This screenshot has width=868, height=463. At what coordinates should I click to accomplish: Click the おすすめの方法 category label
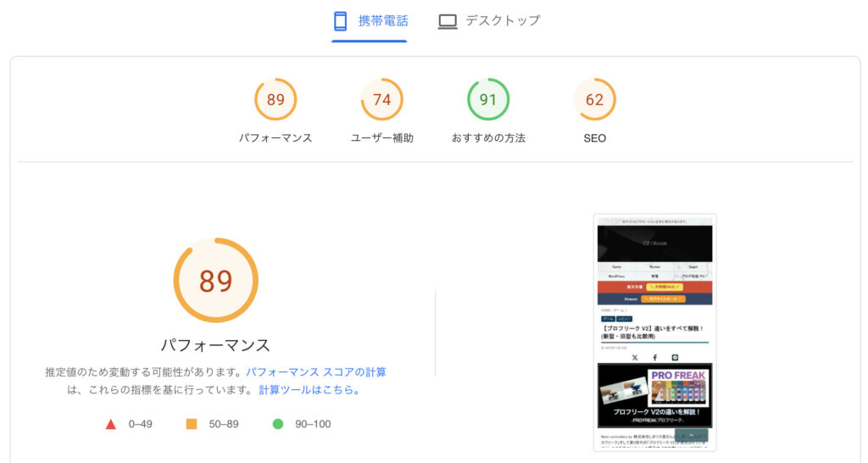[488, 138]
